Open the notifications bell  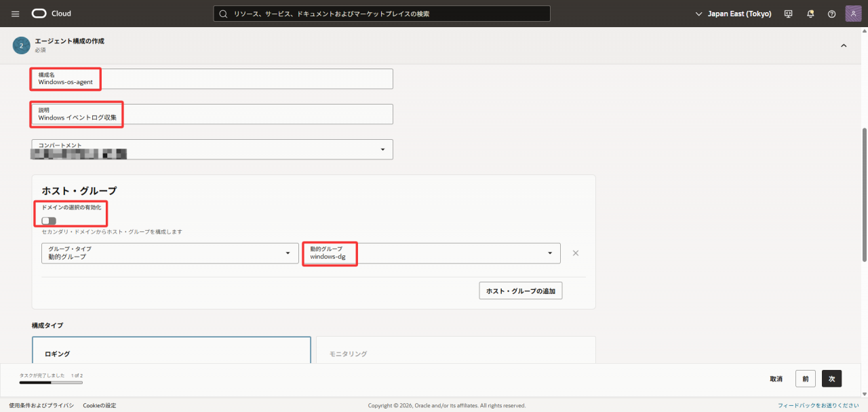[x=810, y=14]
